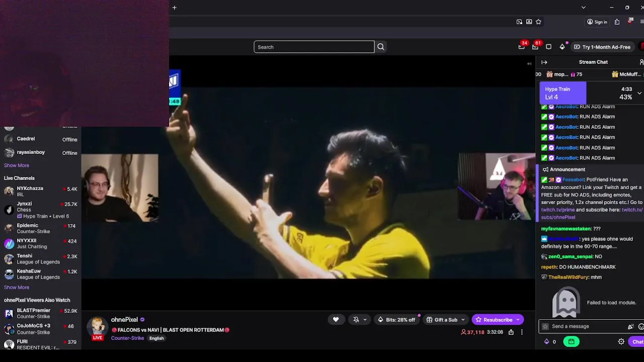This screenshot has width=644, height=362.
Task: Click the BLASTPremier channel row
Action: pyautogui.click(x=40, y=314)
